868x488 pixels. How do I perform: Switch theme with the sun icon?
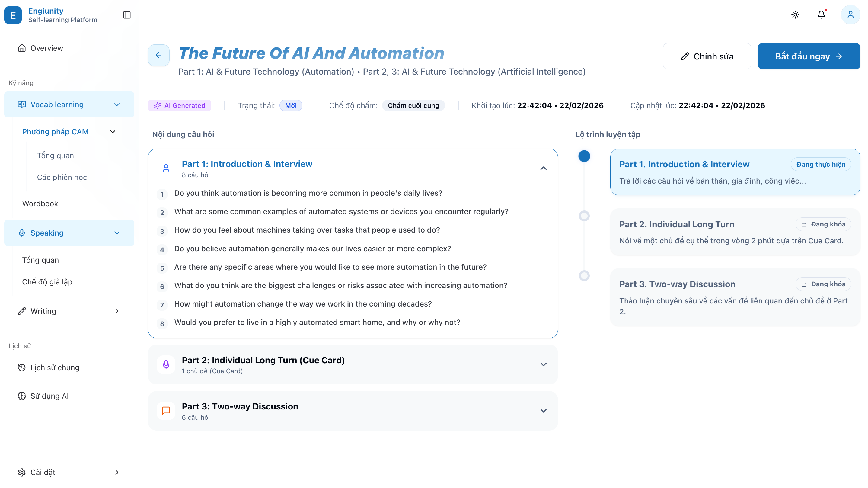click(795, 14)
